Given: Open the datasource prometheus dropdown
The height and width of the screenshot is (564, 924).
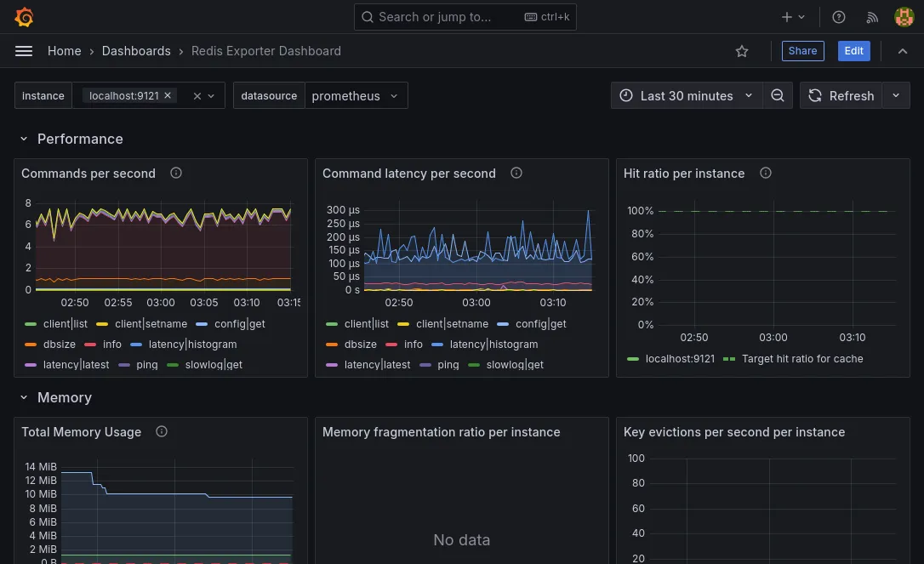Looking at the screenshot, I should coord(356,96).
